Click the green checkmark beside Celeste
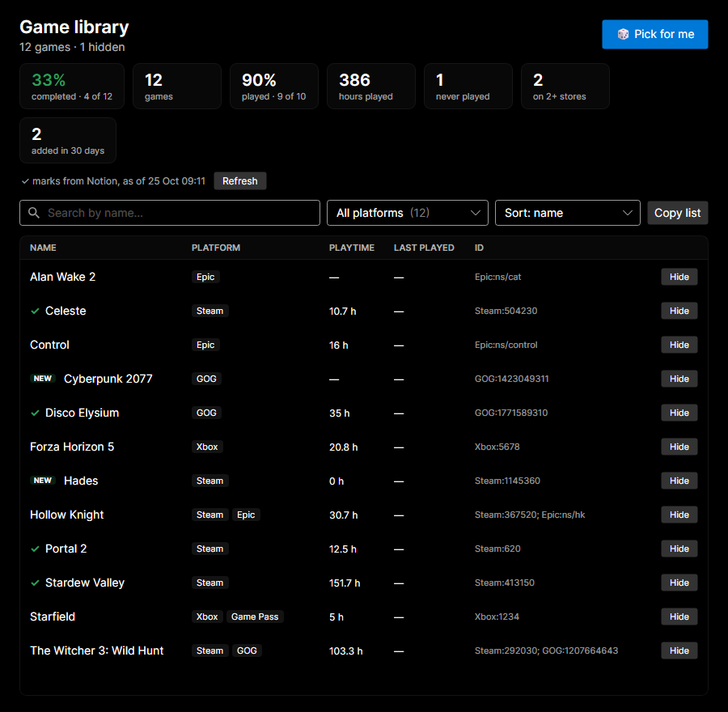This screenshot has height=712, width=728. coord(35,311)
